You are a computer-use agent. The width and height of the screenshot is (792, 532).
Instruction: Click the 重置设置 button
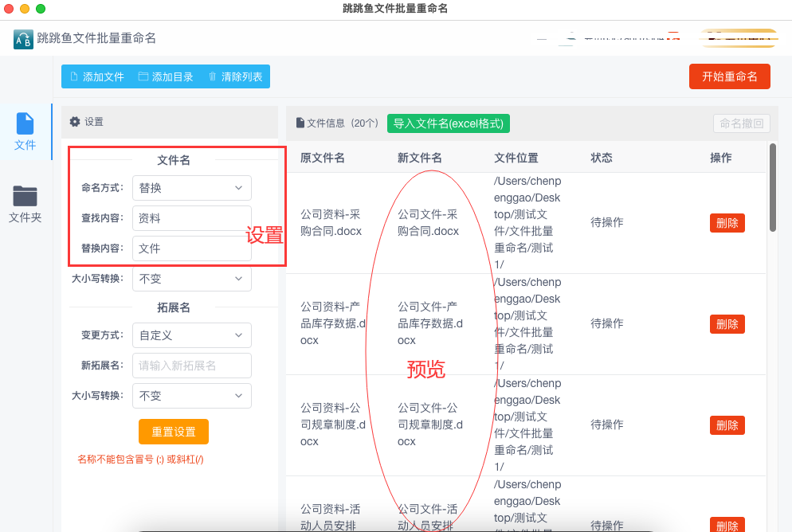click(x=174, y=432)
